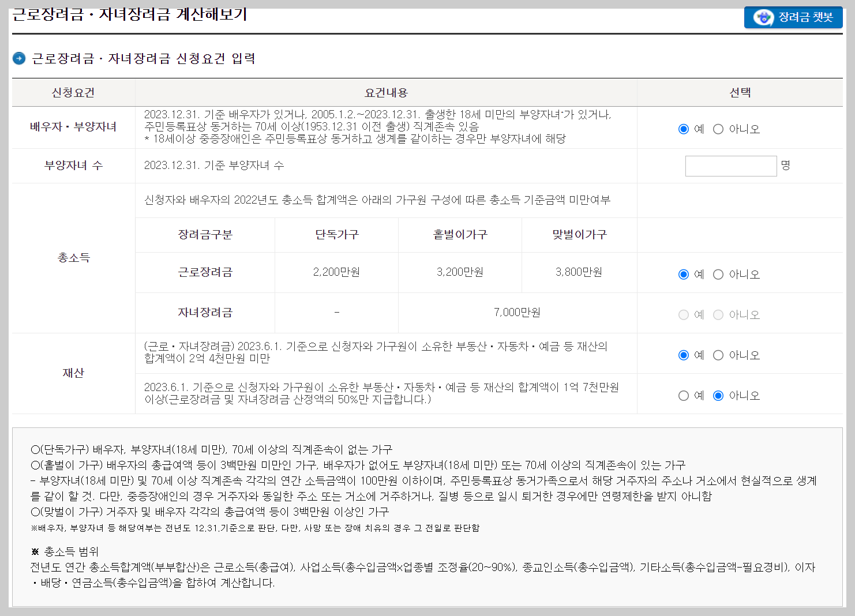Click the 요건내용 column header
Screen dimensions: 855x616
click(x=386, y=93)
